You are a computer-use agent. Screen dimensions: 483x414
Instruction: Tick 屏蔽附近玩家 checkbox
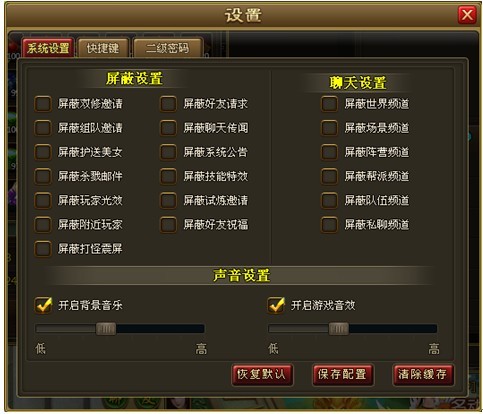(43, 224)
